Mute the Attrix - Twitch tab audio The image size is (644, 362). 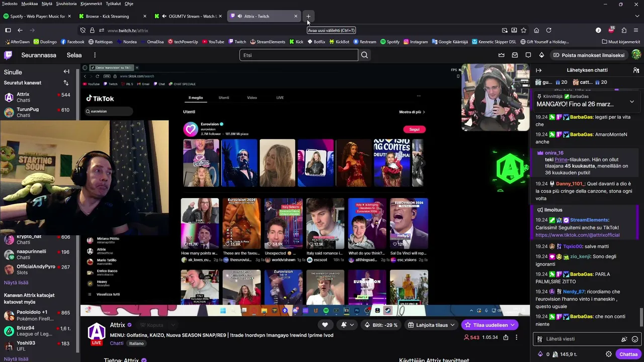coord(239,16)
